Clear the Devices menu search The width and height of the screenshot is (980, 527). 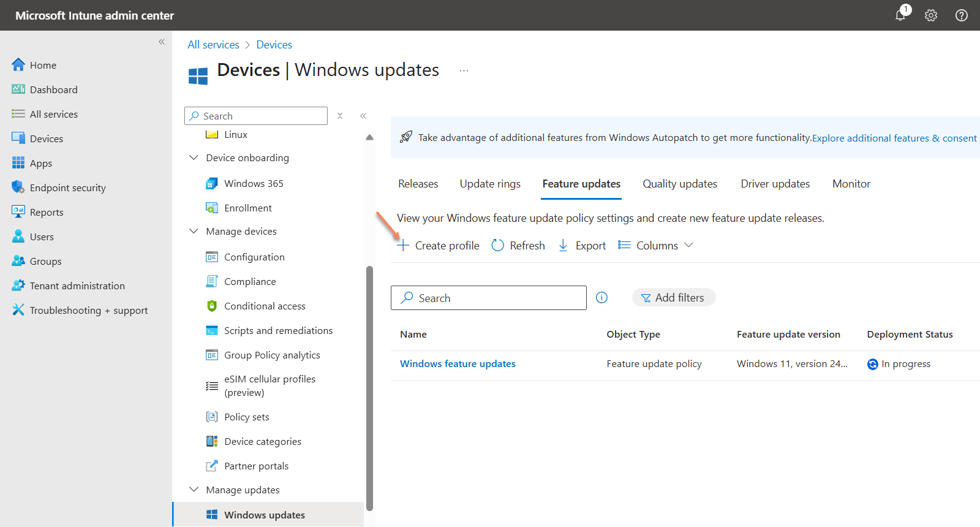coord(340,116)
